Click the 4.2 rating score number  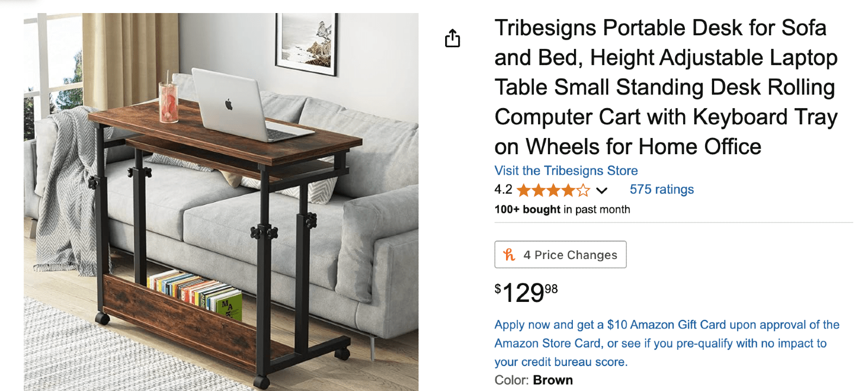503,190
